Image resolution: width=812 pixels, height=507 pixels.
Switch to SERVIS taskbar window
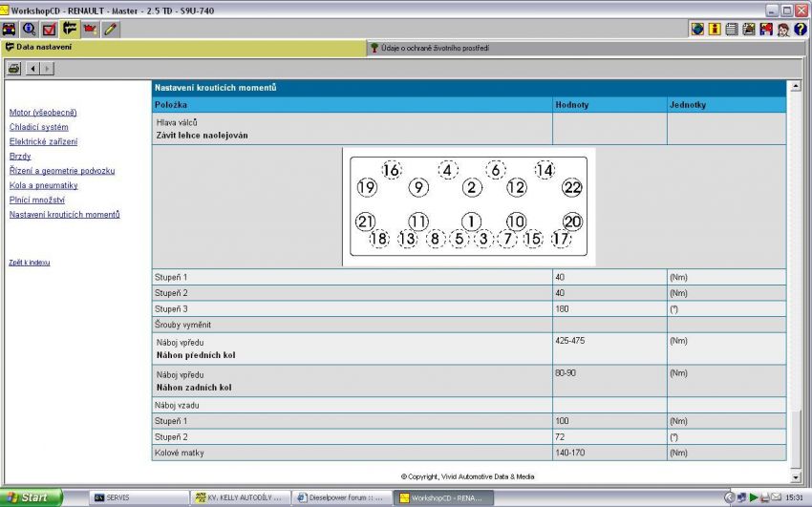139,497
